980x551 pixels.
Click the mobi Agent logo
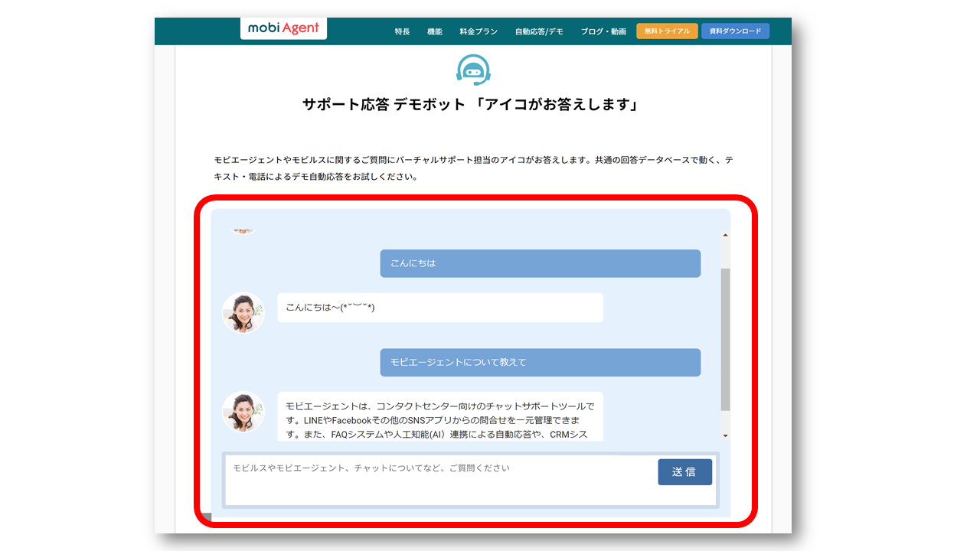coord(283,29)
